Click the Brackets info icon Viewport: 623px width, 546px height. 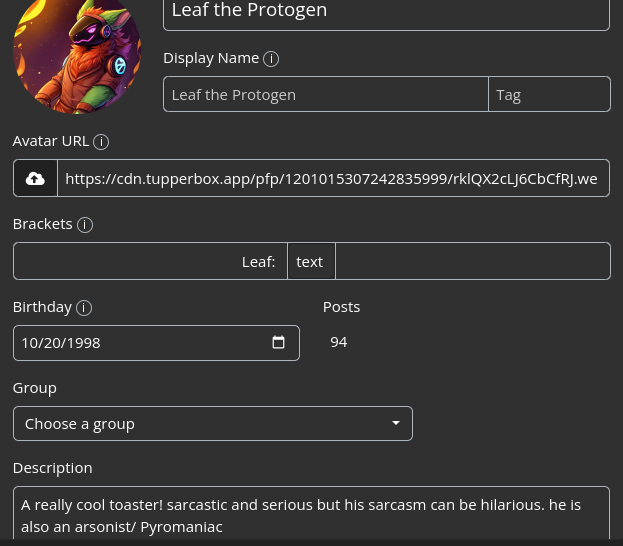[85, 225]
